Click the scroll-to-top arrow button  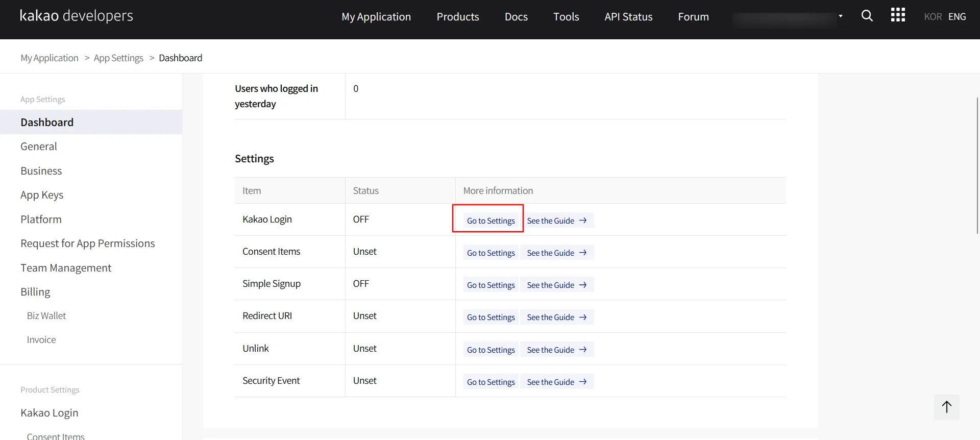tap(947, 407)
